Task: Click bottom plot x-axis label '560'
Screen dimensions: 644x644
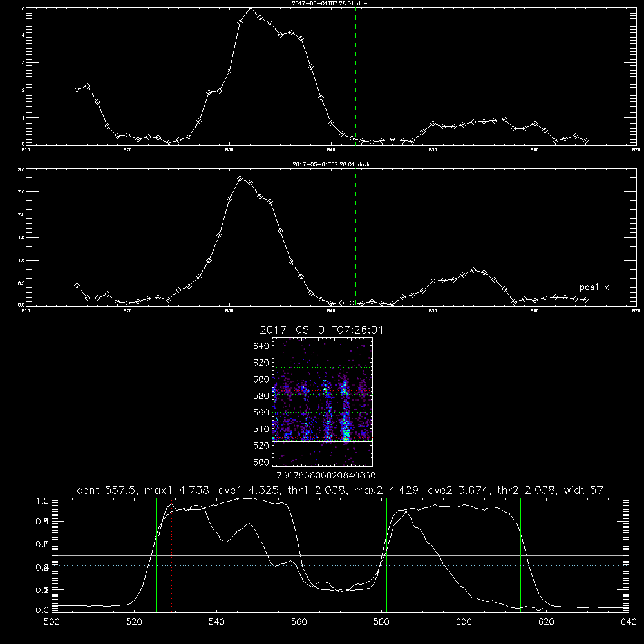Action: 299,622
